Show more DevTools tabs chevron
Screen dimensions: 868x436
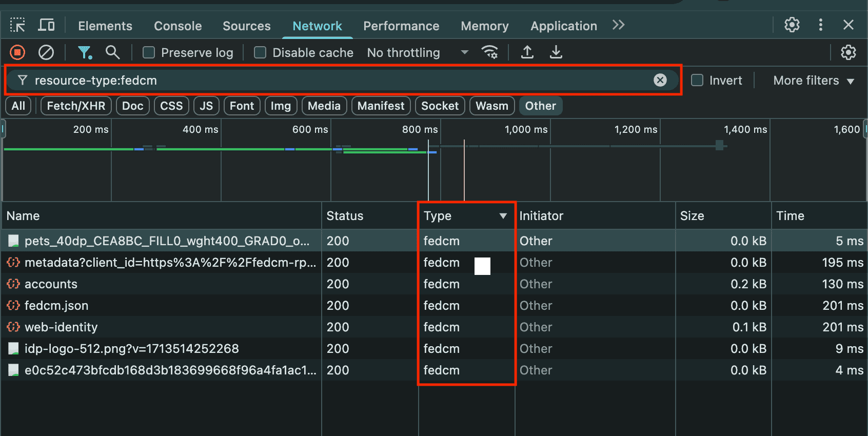click(618, 25)
